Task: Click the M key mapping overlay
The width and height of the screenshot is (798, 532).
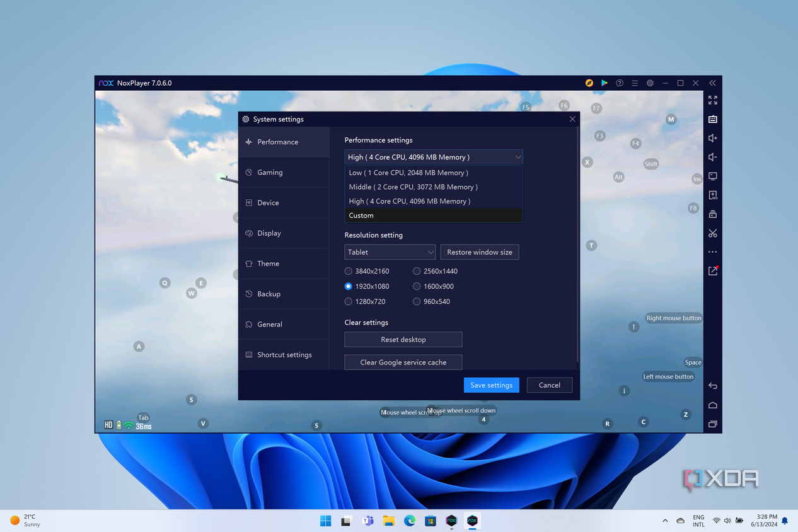Action: pyautogui.click(x=671, y=119)
